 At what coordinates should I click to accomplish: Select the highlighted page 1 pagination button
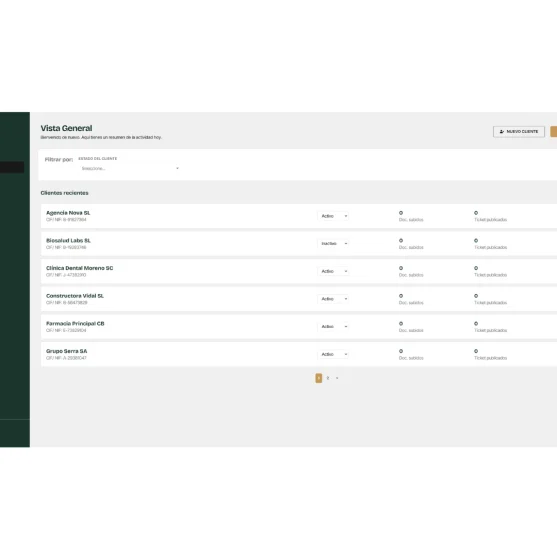click(x=319, y=378)
